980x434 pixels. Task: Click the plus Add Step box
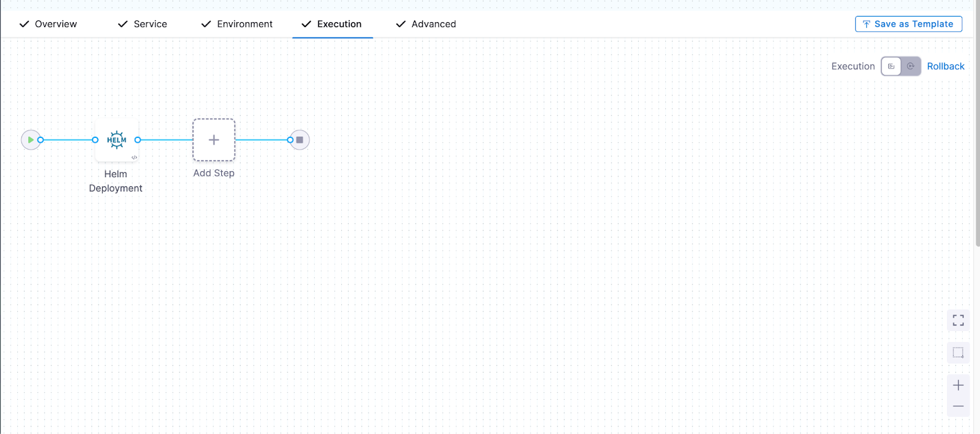(x=214, y=140)
